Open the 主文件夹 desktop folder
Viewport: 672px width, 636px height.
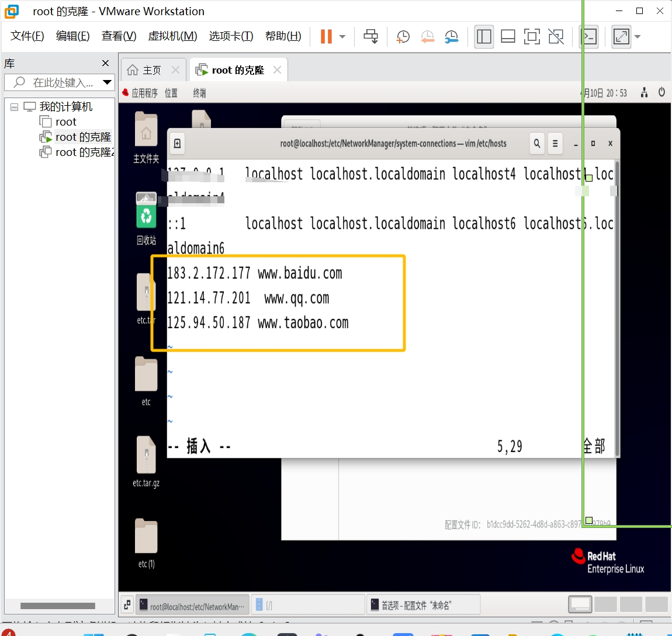click(146, 138)
